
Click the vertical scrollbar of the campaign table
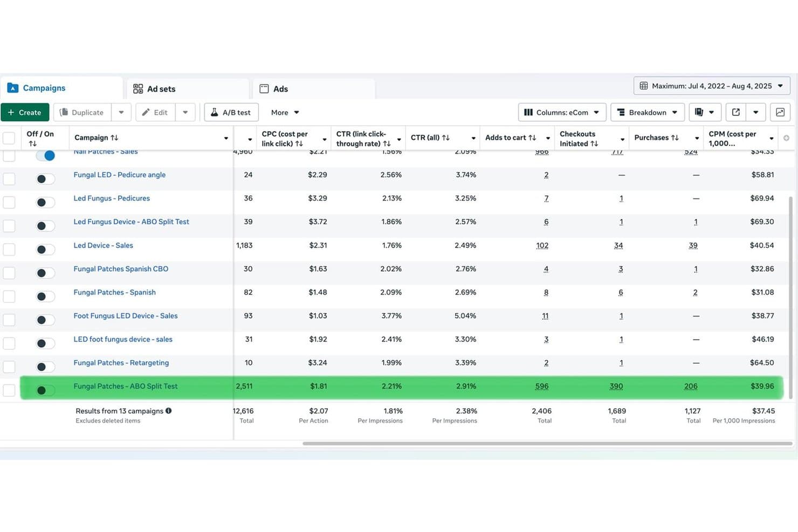tap(791, 298)
